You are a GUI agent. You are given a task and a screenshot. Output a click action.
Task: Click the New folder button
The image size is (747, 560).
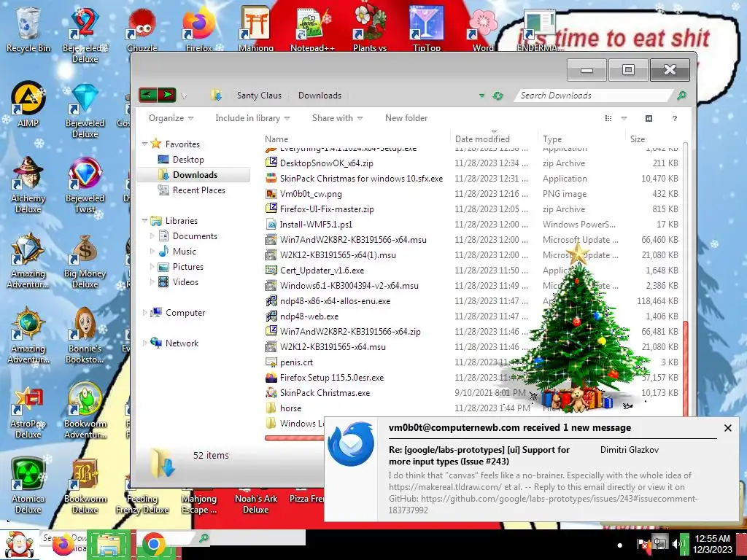[406, 118]
